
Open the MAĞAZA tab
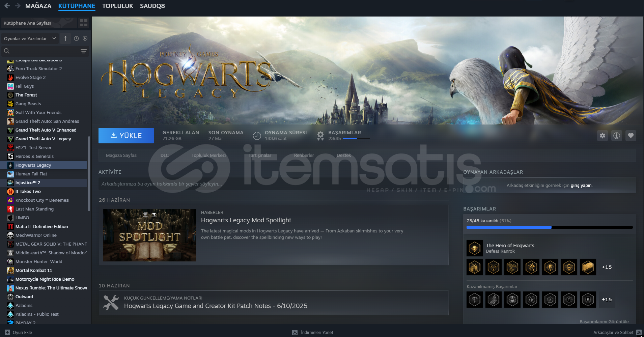pos(38,6)
